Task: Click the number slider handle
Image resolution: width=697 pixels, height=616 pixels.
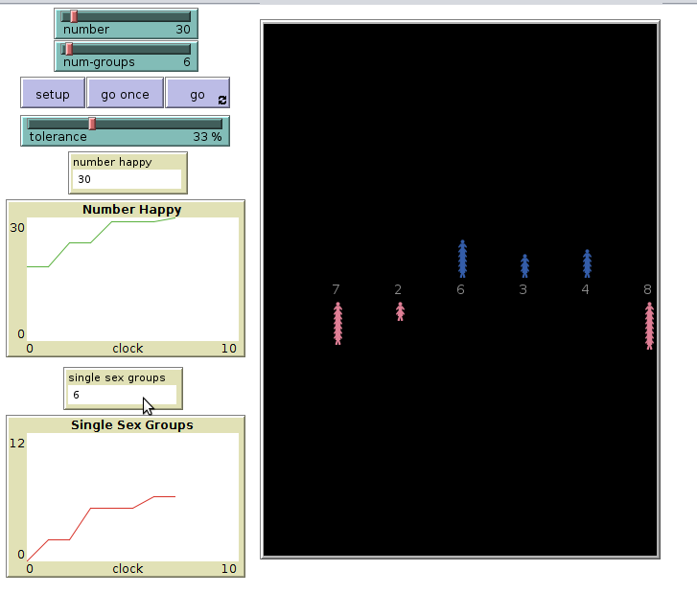Action: [x=74, y=16]
